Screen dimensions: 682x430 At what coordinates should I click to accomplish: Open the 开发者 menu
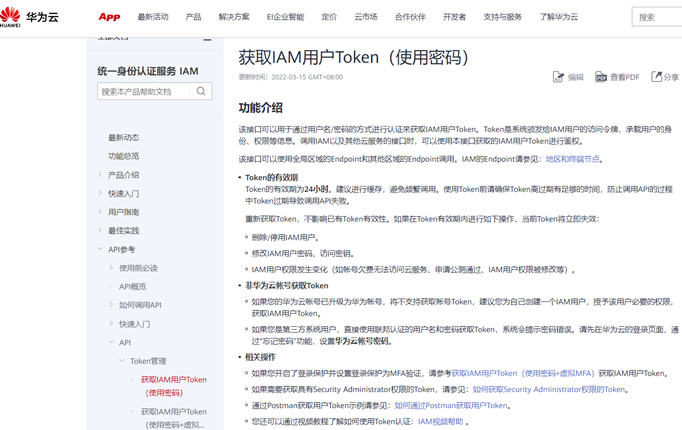point(455,17)
